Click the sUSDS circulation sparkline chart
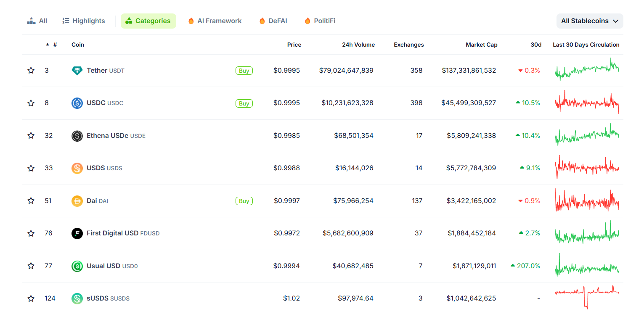Image resolution: width=644 pixels, height=314 pixels. click(587, 297)
